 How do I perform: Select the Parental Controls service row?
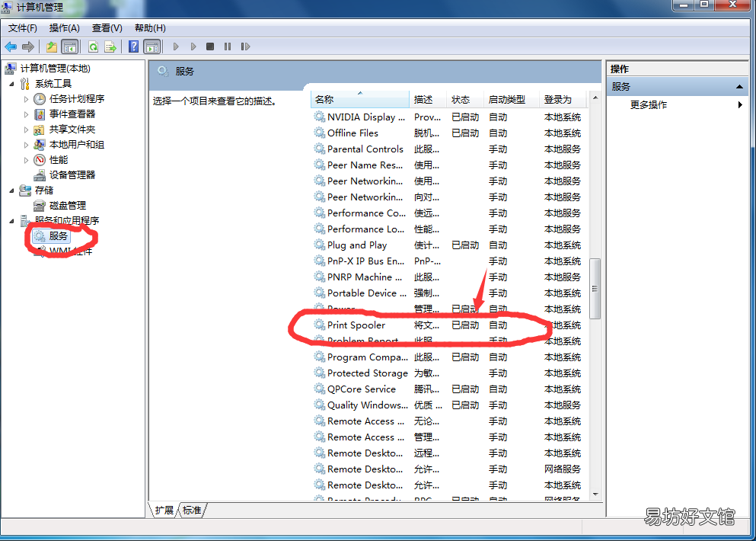[449, 149]
